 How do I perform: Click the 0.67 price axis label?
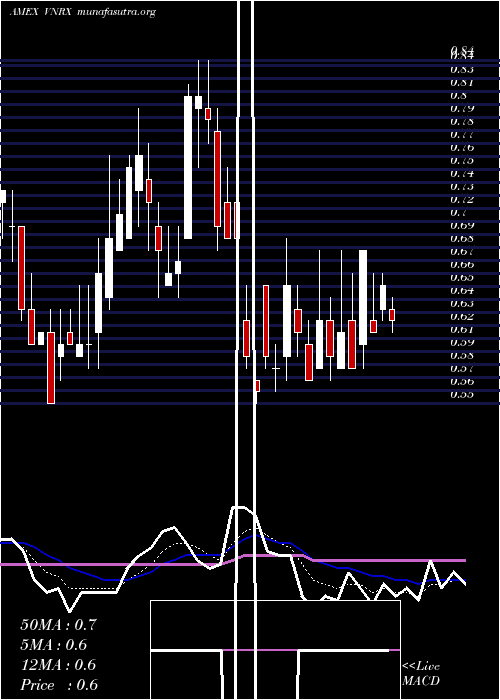tap(462, 251)
